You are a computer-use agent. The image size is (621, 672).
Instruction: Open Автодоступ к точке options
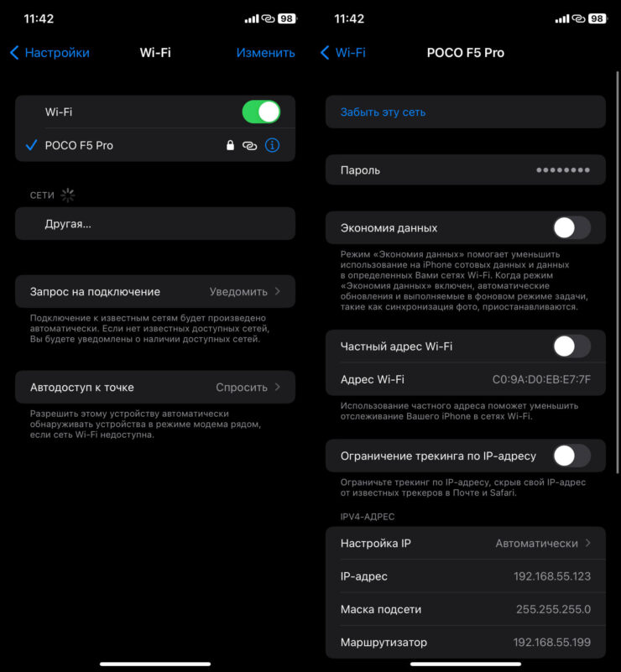155,388
